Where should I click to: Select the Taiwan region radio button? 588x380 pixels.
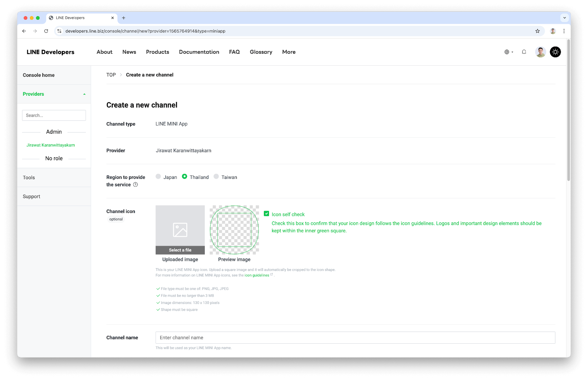point(216,177)
